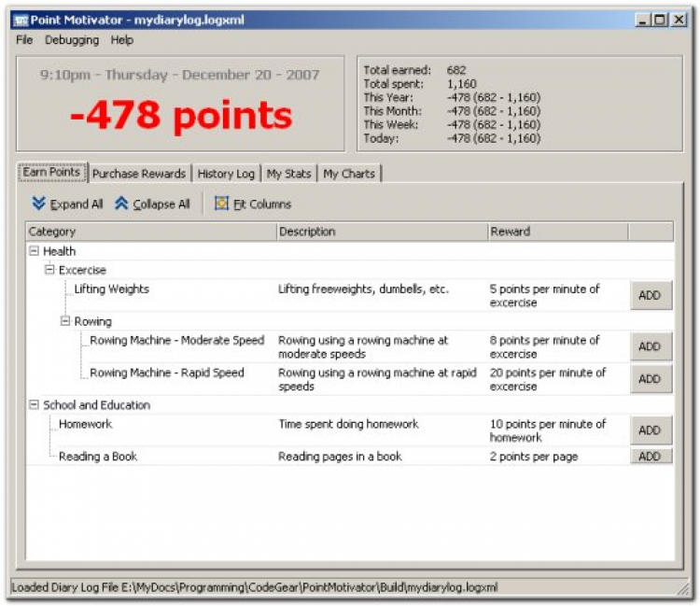Click ADD for Lifting Weights

[651, 295]
